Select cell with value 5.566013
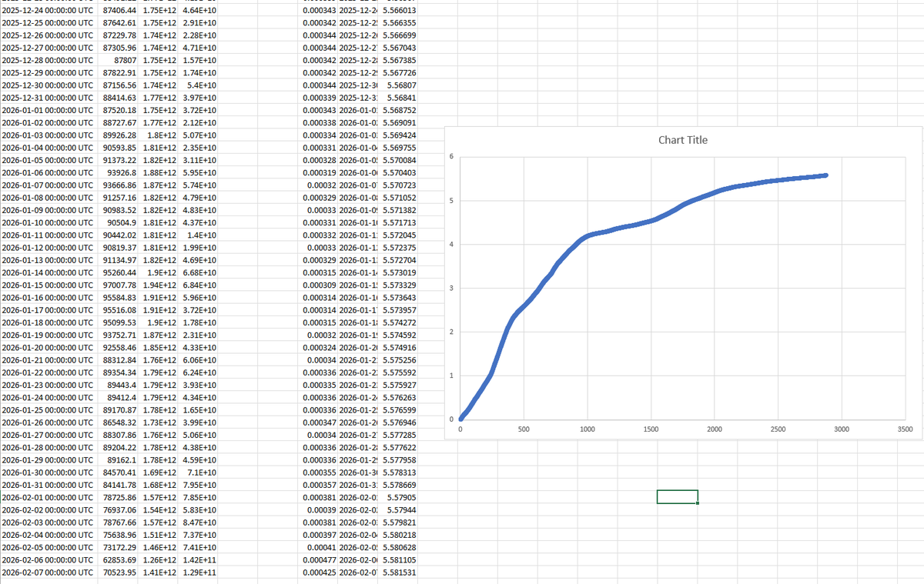Image resolution: width=924 pixels, height=584 pixels. click(399, 12)
